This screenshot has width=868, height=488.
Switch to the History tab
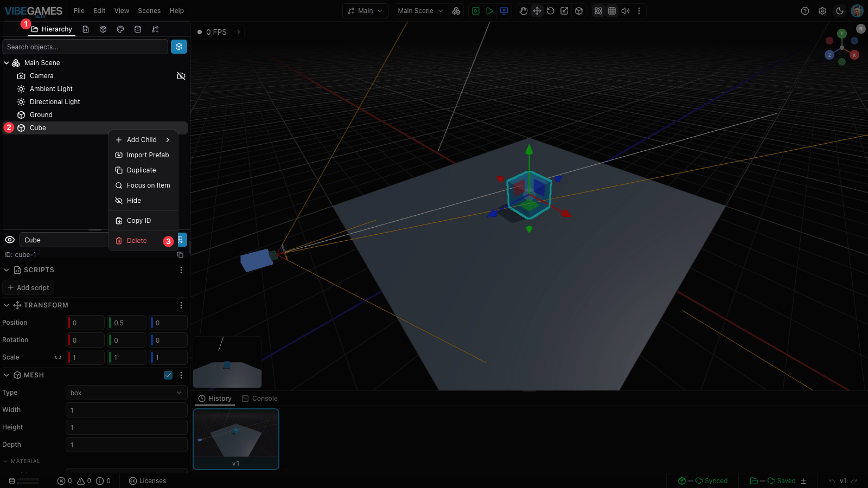[x=215, y=399]
